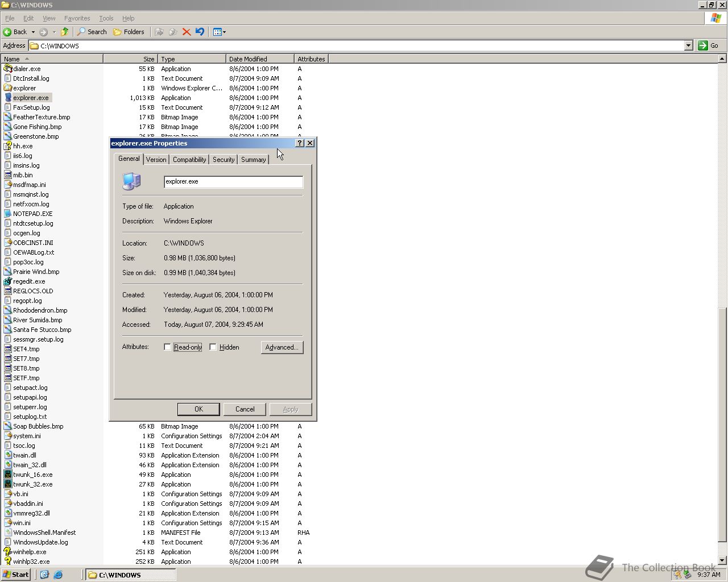Select the NOTEPAD.EXE icon

coord(8,214)
